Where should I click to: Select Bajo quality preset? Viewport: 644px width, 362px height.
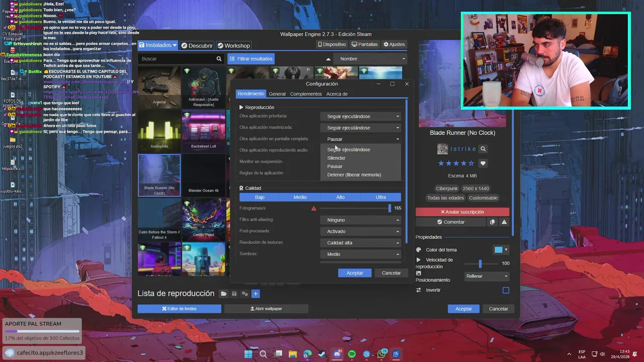click(260, 197)
